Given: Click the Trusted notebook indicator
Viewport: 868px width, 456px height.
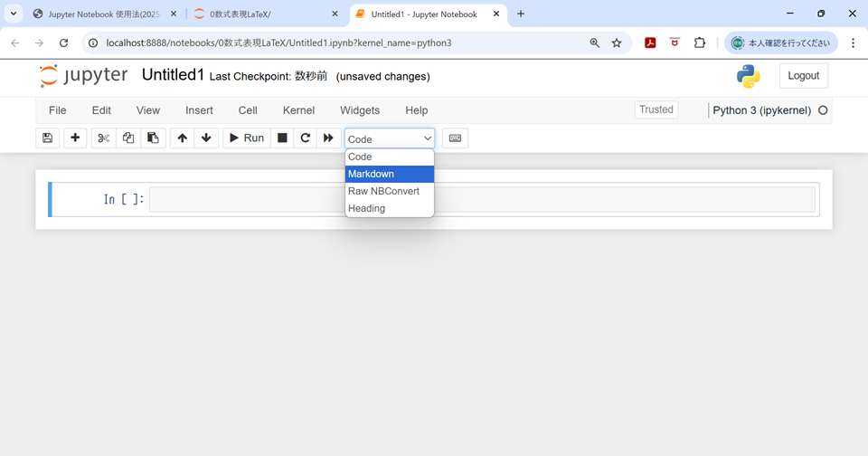Looking at the screenshot, I should pos(656,109).
